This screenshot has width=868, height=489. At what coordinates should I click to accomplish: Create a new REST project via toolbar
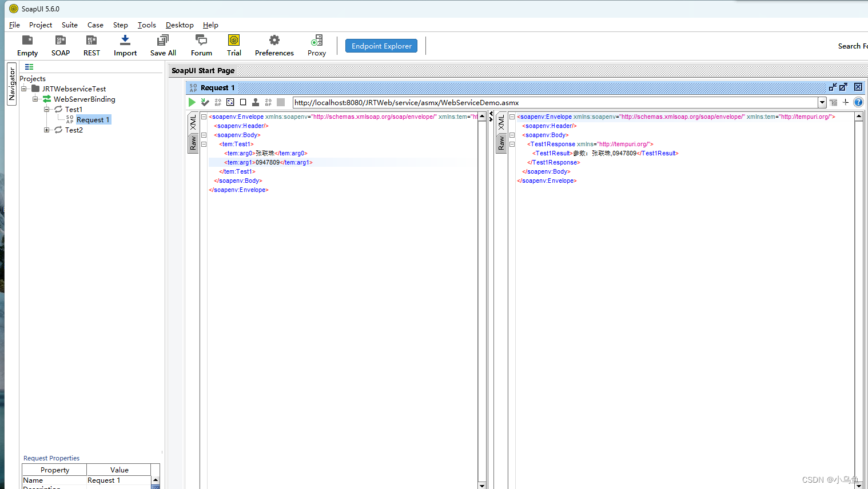coord(91,45)
